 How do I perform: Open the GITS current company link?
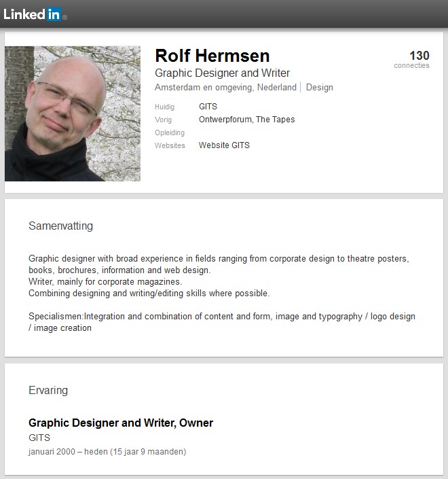(x=208, y=107)
